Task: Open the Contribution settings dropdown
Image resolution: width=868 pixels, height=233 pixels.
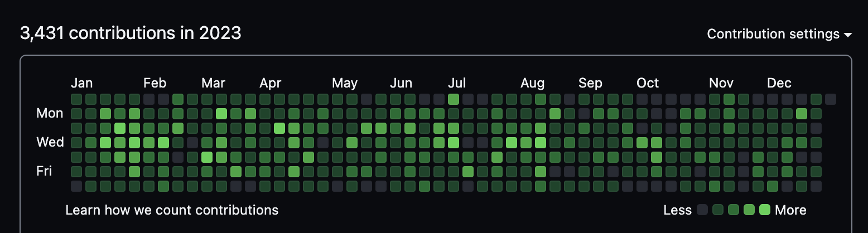Action: tap(779, 34)
